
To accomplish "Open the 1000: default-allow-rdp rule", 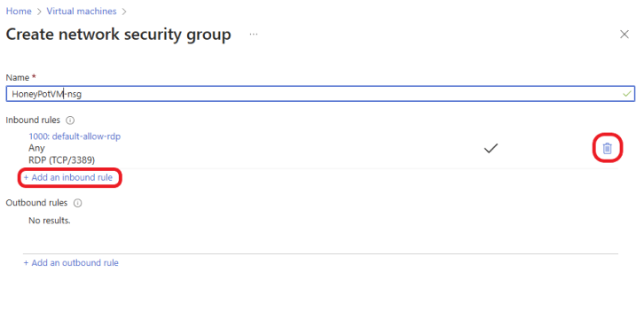I will tap(75, 136).
